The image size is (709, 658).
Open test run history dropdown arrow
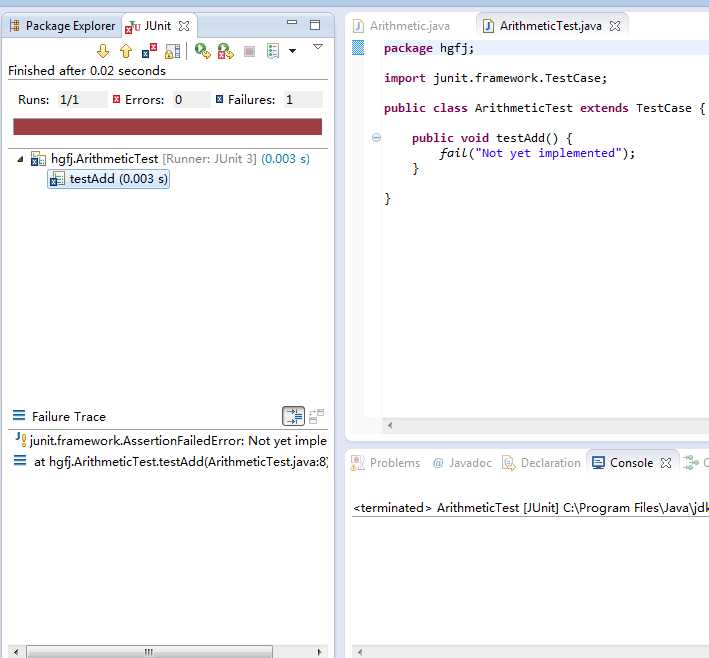[x=293, y=51]
